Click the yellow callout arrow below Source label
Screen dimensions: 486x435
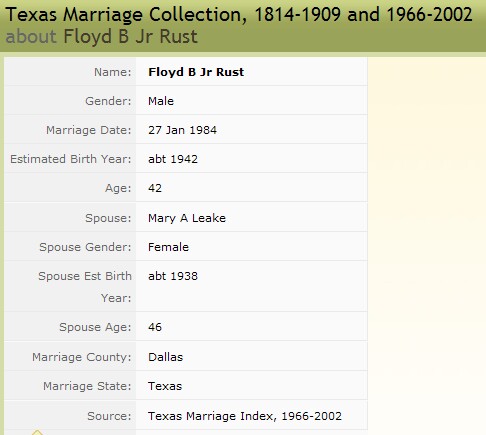coord(37,432)
